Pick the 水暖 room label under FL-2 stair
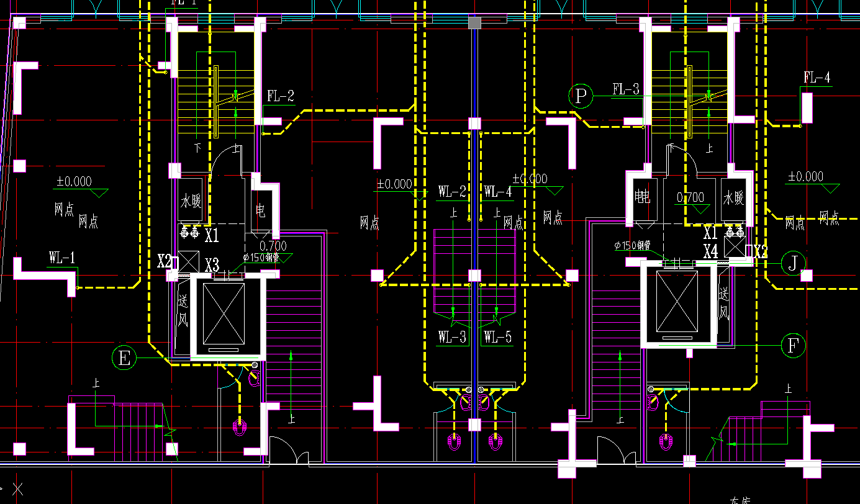 pyautogui.click(x=191, y=200)
